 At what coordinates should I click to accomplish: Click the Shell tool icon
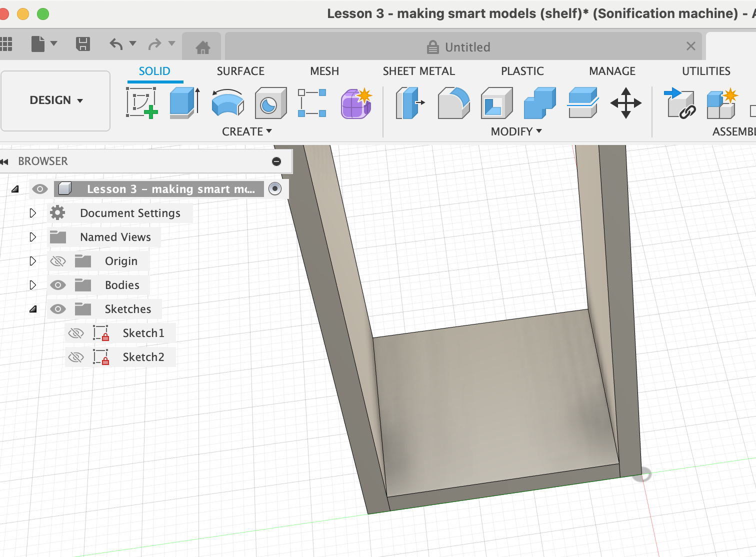click(496, 103)
